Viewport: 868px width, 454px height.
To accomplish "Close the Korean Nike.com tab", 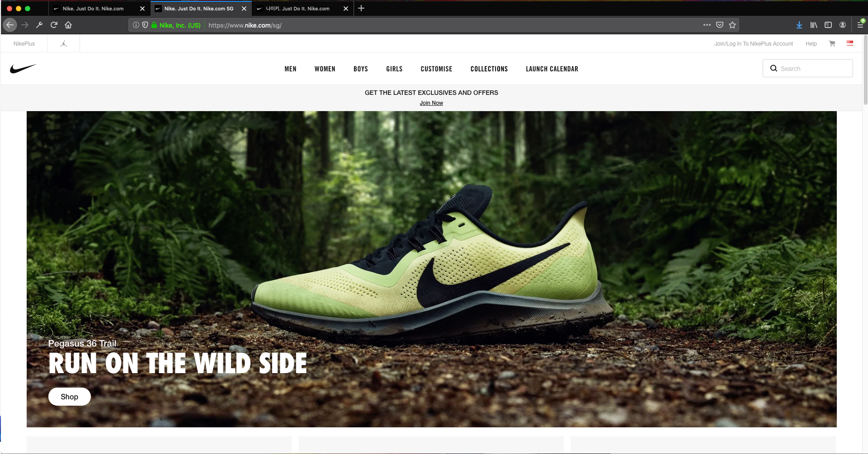I will coord(346,9).
